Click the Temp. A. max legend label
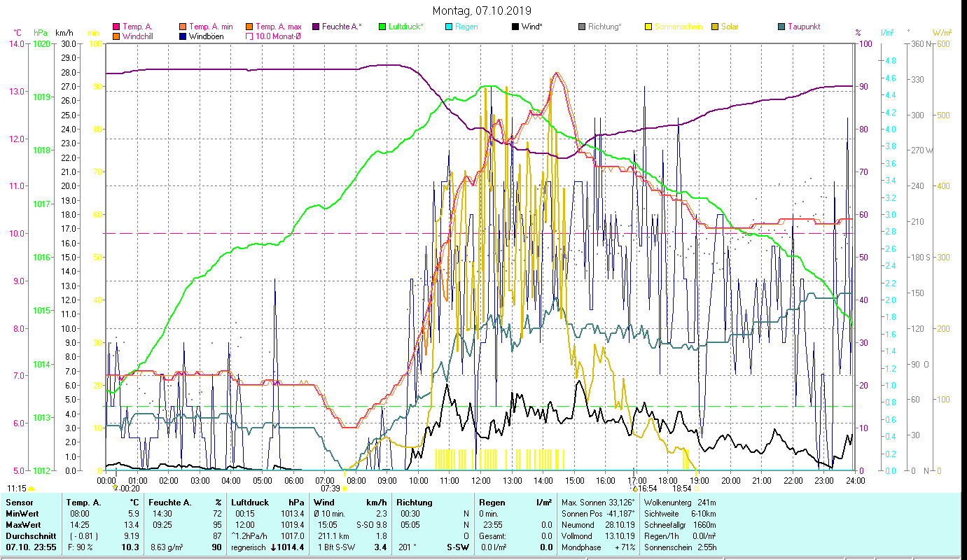Viewport: 967px width, 560px height. click(277, 27)
